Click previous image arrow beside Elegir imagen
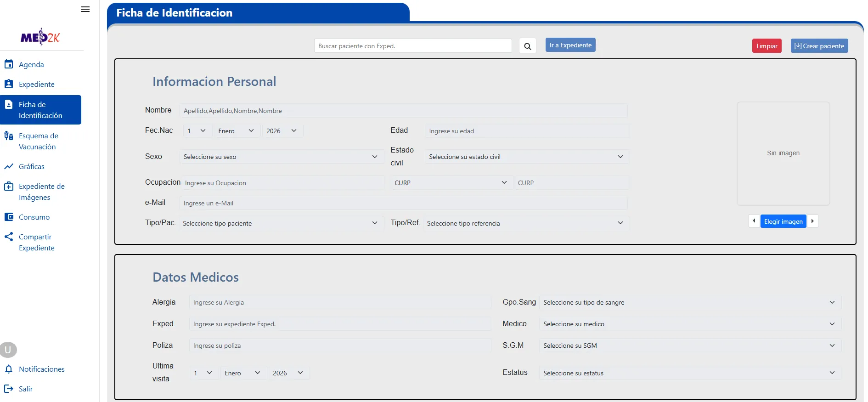868x402 pixels. click(x=754, y=221)
